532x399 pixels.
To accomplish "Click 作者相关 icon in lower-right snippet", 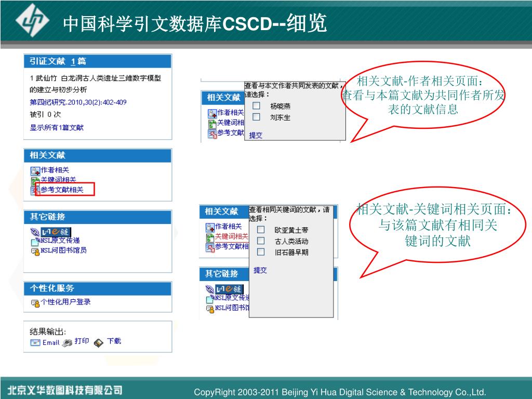I will 210,228.
